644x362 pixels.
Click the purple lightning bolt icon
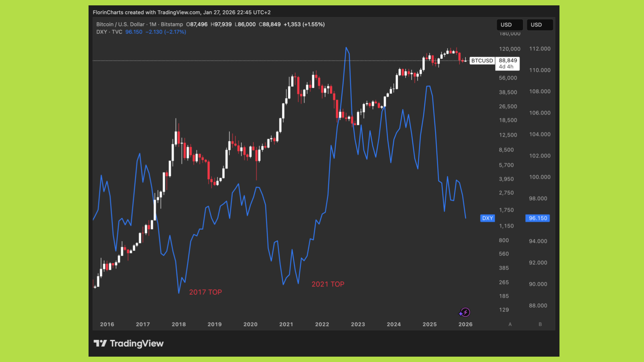tap(465, 313)
